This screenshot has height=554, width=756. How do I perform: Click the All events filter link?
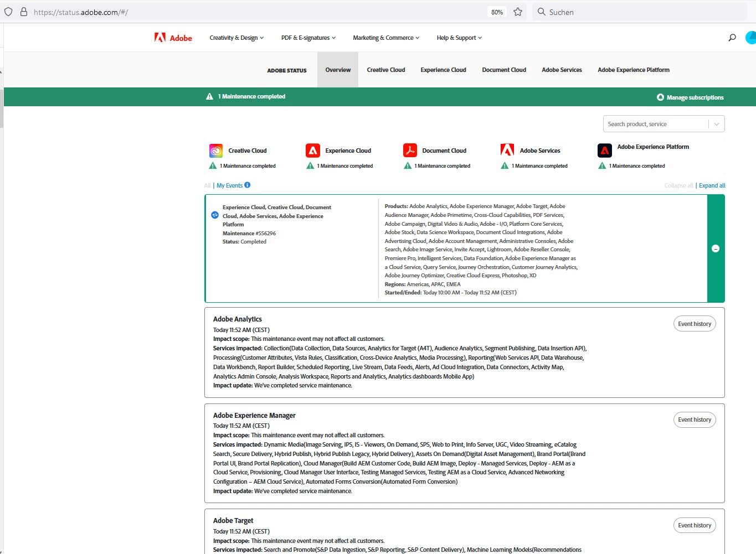coord(208,185)
